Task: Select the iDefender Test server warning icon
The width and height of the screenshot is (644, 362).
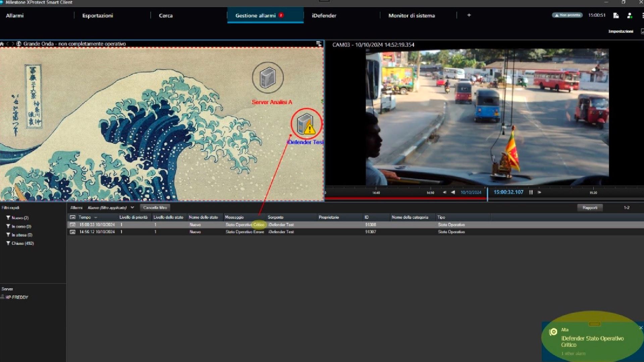Action: [306, 124]
